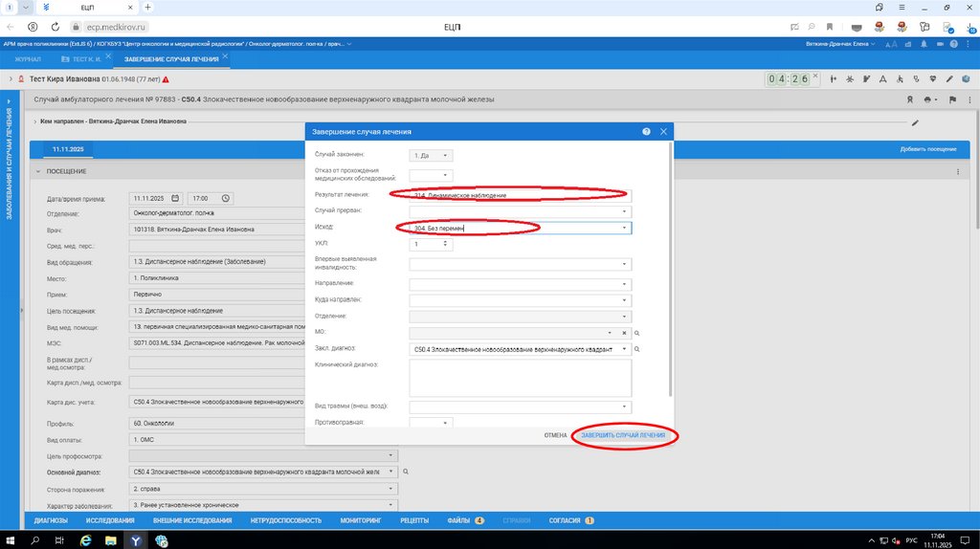Open the Рецепты bottom tab
The width and height of the screenshot is (980, 549).
click(x=413, y=520)
